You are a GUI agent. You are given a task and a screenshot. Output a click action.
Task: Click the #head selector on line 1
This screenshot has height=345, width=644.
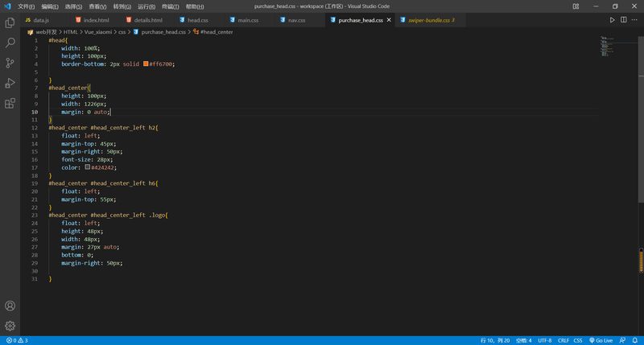56,40
